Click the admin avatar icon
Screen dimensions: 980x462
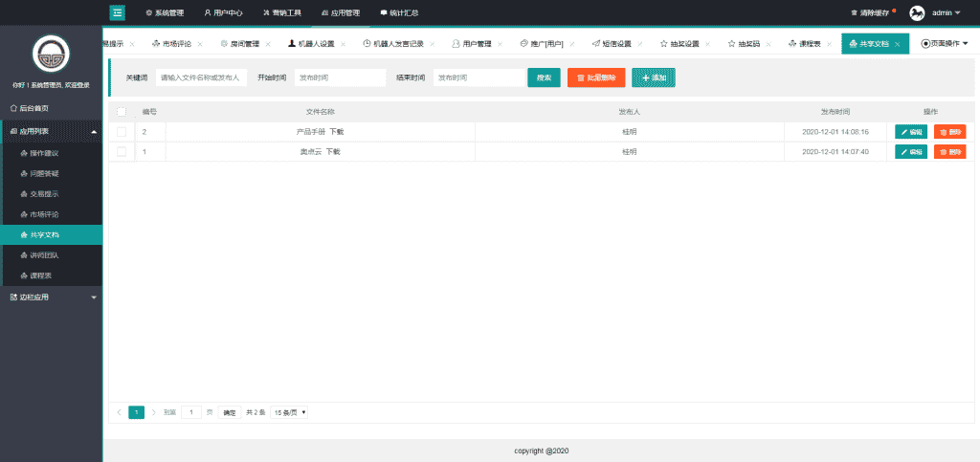tap(917, 12)
